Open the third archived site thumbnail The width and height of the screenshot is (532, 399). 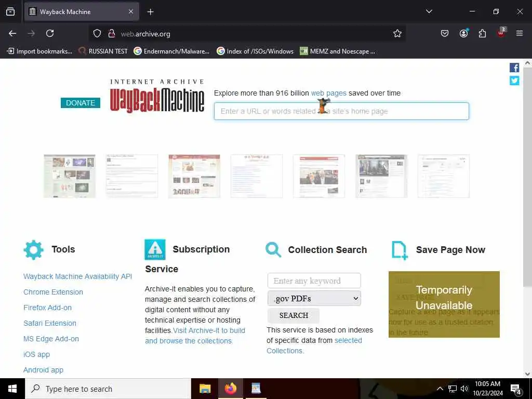tap(194, 176)
